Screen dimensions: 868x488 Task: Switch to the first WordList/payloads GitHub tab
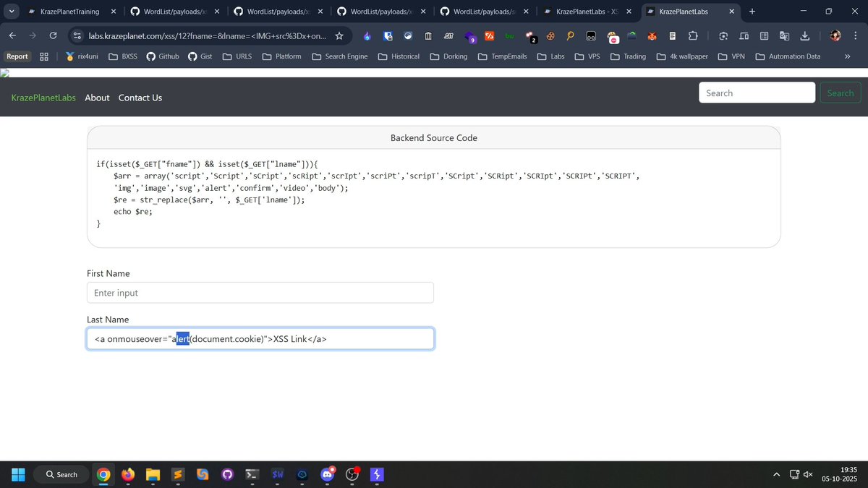click(x=174, y=12)
